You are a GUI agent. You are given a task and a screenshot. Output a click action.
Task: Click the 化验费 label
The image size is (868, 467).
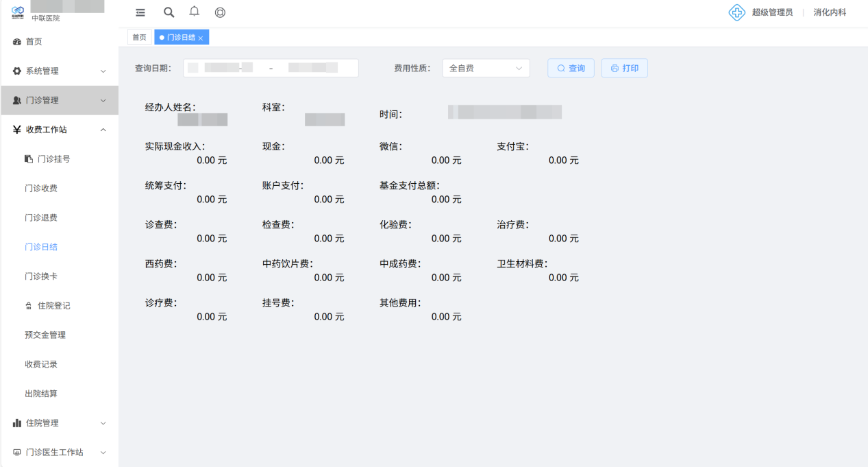click(x=395, y=224)
